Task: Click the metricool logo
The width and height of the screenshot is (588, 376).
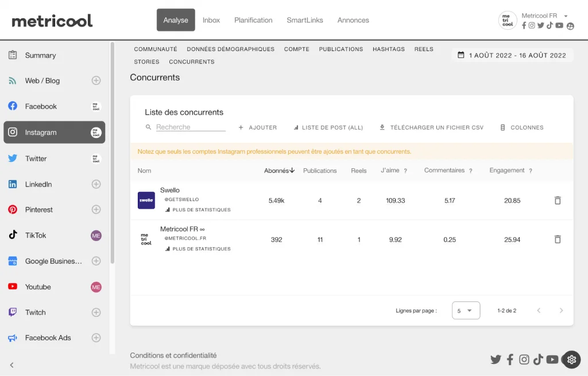Action: point(52,21)
